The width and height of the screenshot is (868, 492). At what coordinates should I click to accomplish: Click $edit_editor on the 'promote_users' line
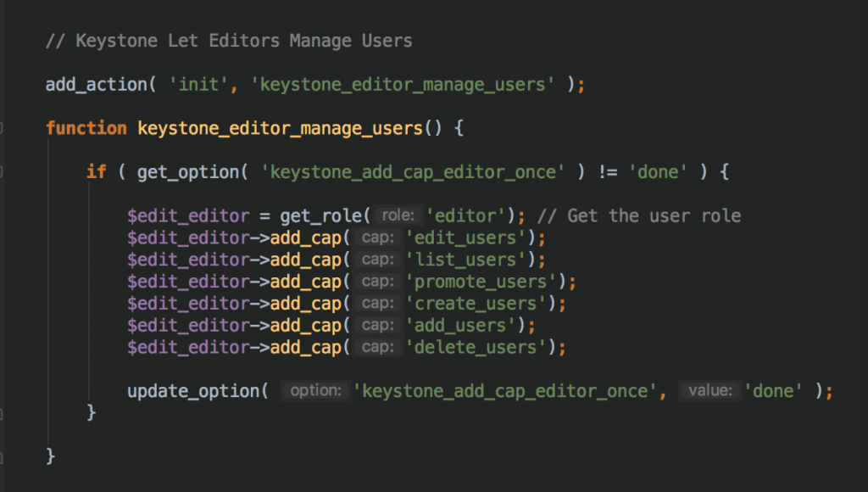pyautogui.click(x=188, y=282)
